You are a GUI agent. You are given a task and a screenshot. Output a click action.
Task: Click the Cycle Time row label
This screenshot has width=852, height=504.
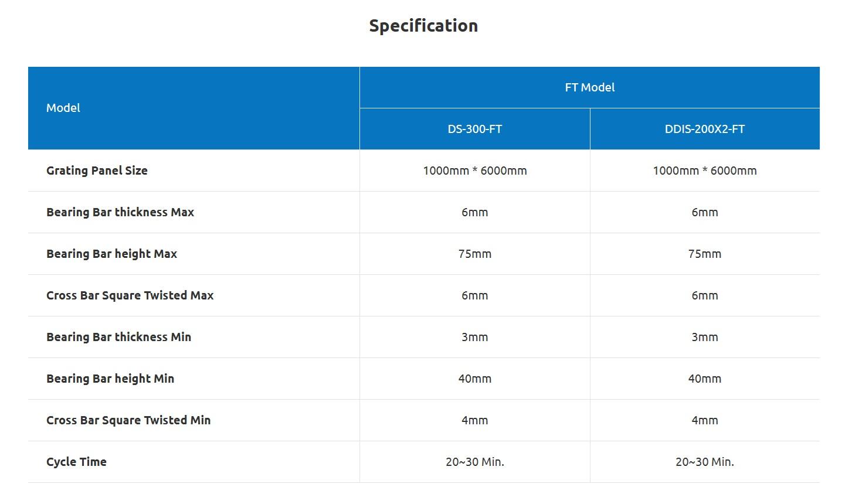tap(76, 462)
